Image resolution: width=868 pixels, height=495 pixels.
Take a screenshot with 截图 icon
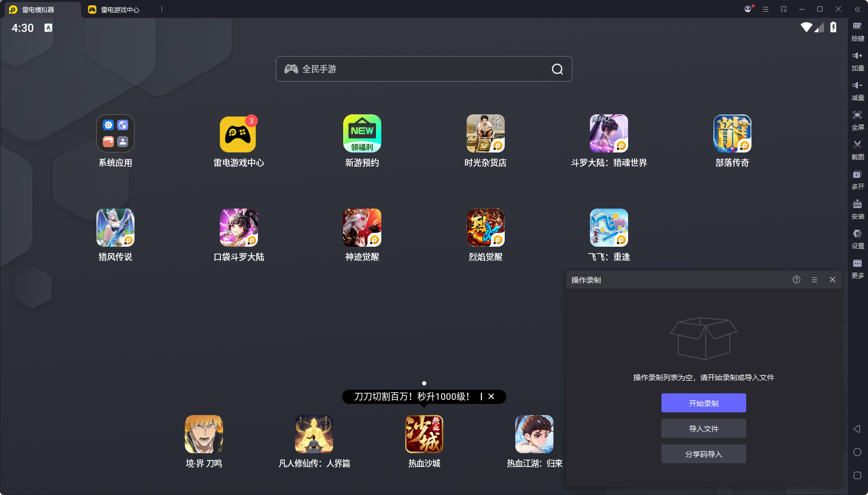click(857, 150)
